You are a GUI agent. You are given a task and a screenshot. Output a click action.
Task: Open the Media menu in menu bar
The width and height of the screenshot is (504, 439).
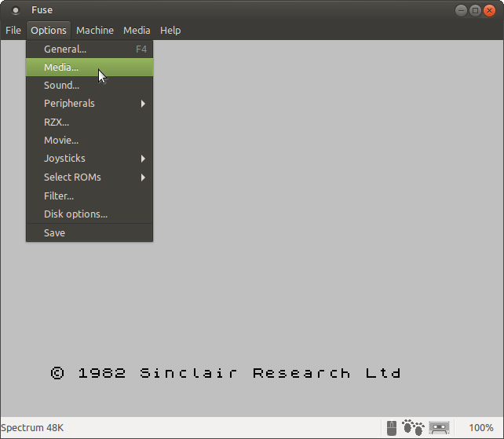[x=137, y=30]
